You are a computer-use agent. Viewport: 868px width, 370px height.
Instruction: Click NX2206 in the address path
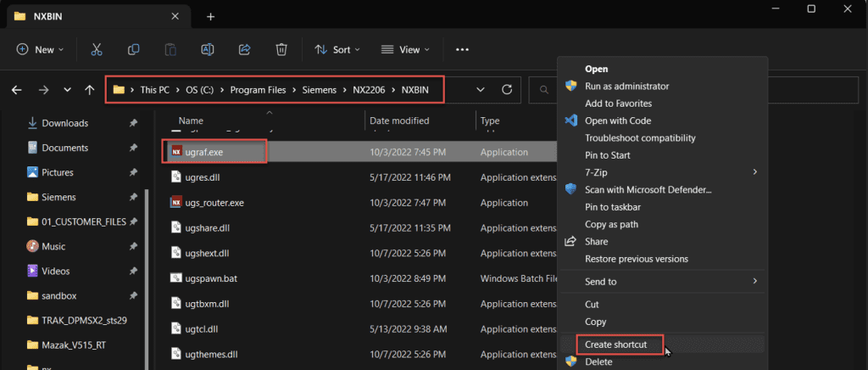pyautogui.click(x=368, y=90)
